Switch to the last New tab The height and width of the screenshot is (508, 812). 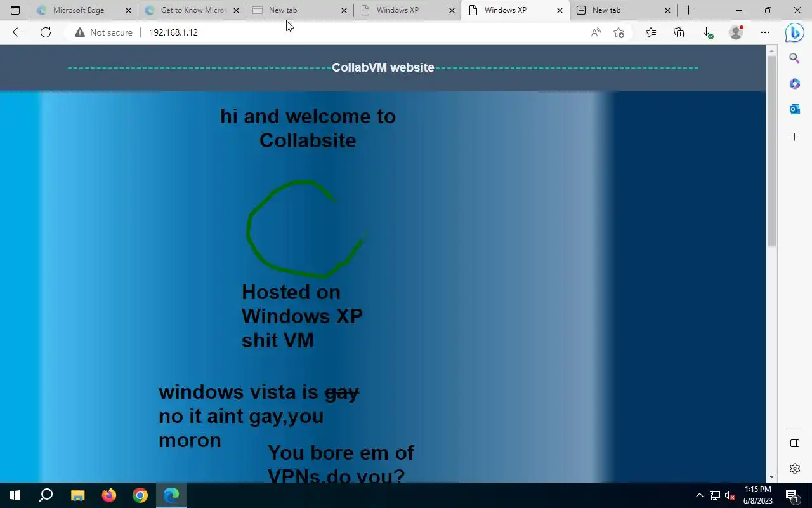click(x=624, y=10)
